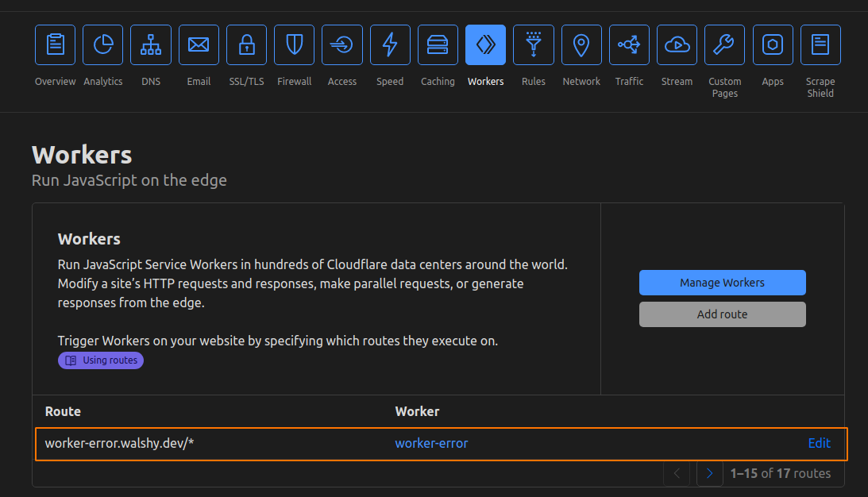Open Custom Pages wrench icon

(x=724, y=45)
